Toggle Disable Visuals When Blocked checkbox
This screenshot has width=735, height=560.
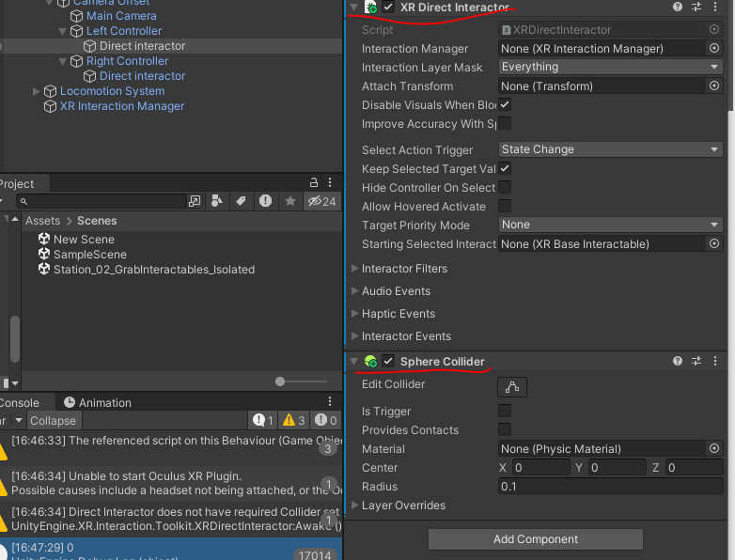[505, 104]
